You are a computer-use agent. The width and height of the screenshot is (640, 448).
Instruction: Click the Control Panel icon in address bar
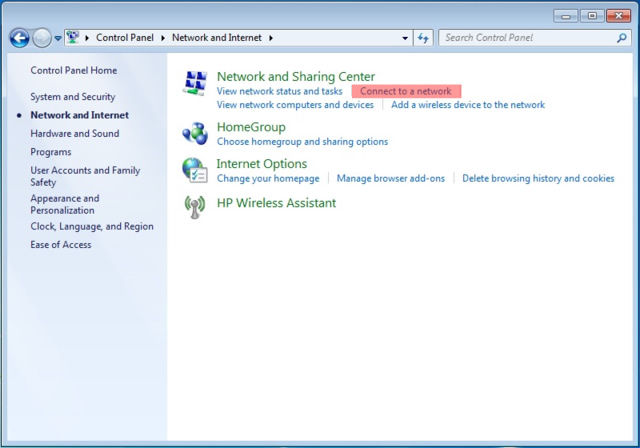click(x=73, y=38)
